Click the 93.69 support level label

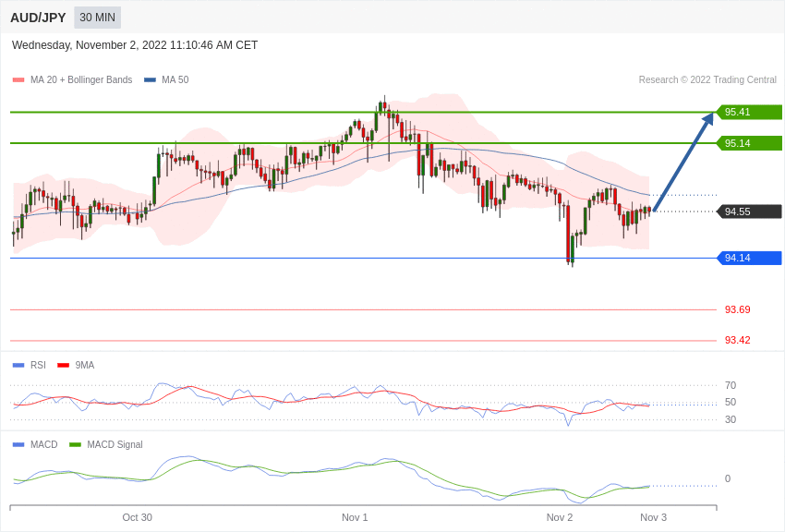pyautogui.click(x=738, y=309)
